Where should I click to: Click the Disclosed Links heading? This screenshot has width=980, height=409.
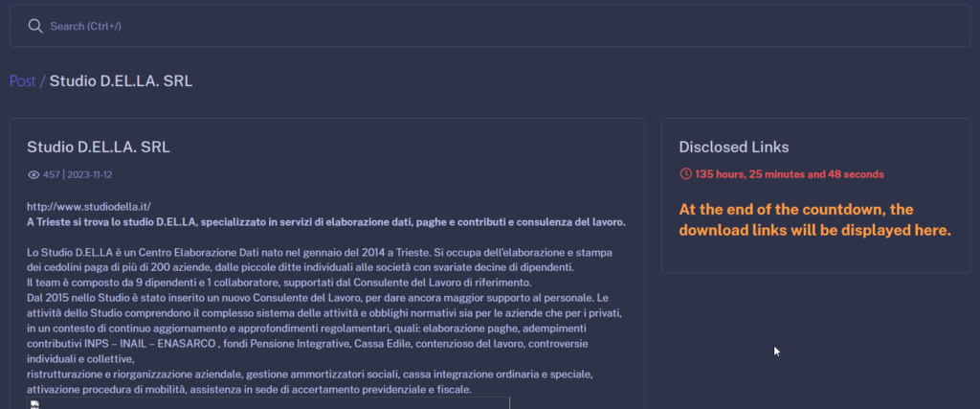tap(733, 148)
